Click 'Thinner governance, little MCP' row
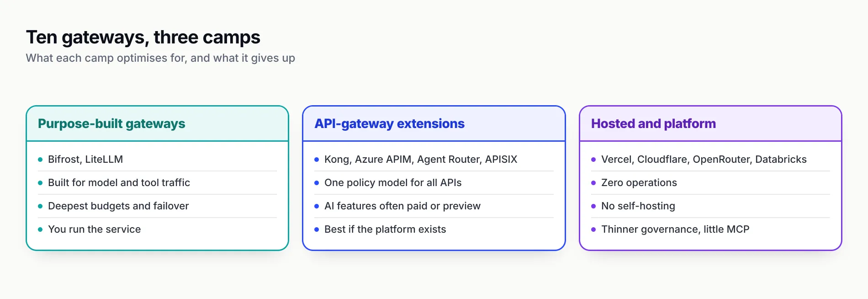The image size is (868, 299). (x=710, y=229)
